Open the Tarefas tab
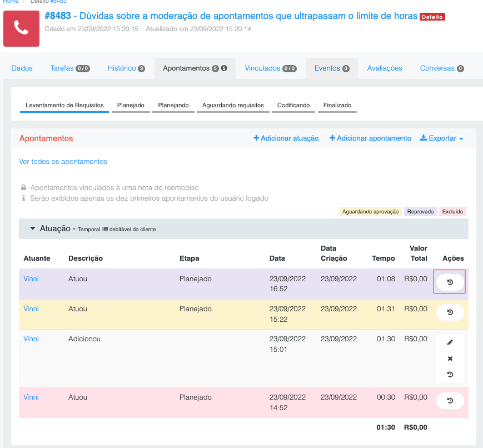 [70, 68]
